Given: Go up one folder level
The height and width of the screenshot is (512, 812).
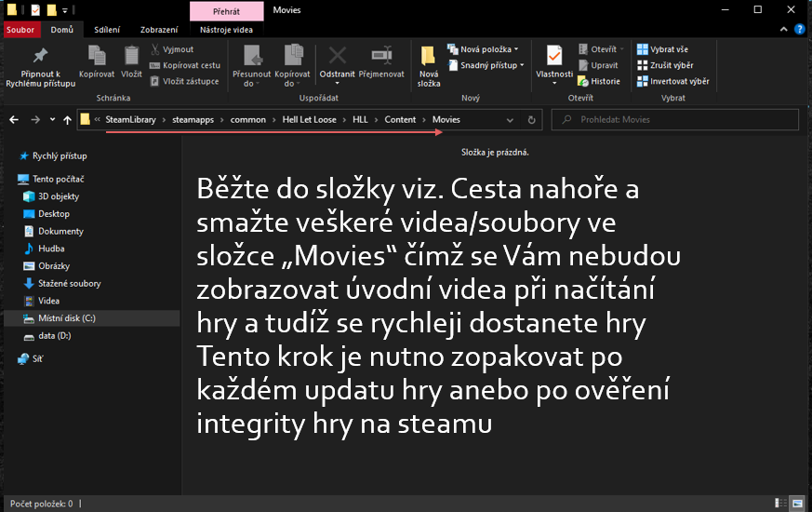Looking at the screenshot, I should coord(67,120).
